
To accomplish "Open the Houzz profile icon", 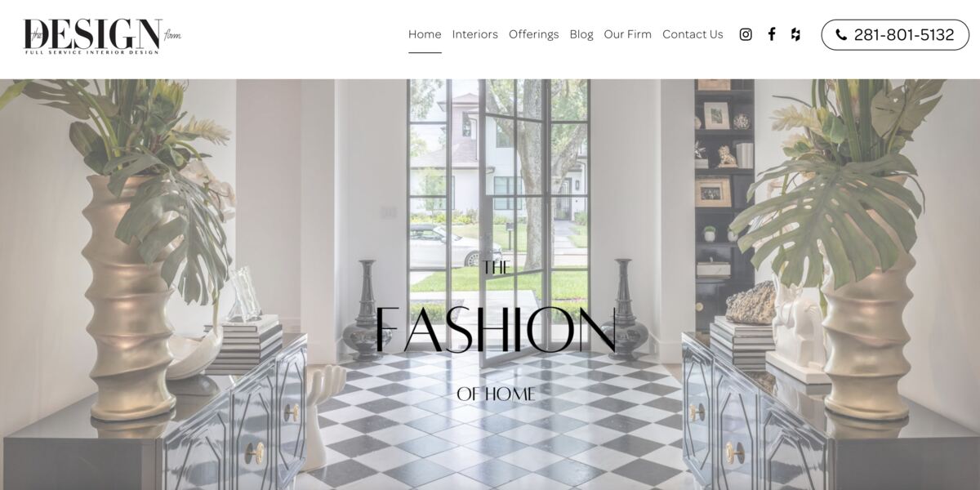I will [x=795, y=34].
